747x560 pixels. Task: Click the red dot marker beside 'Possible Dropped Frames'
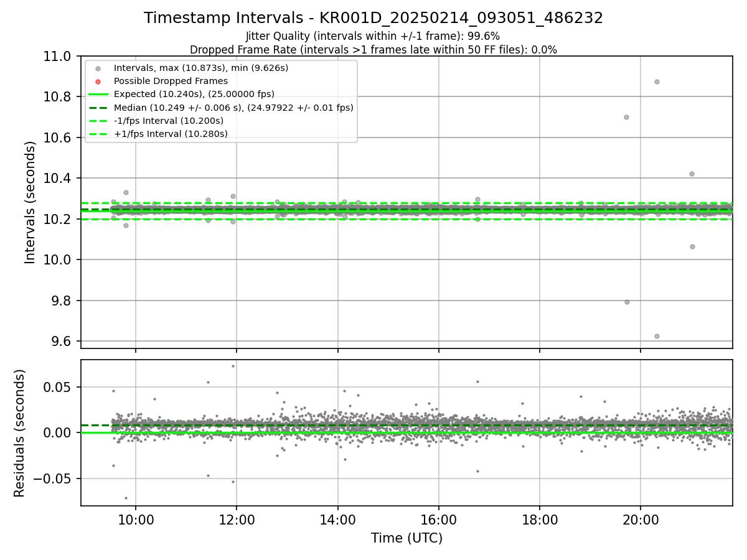coord(98,82)
